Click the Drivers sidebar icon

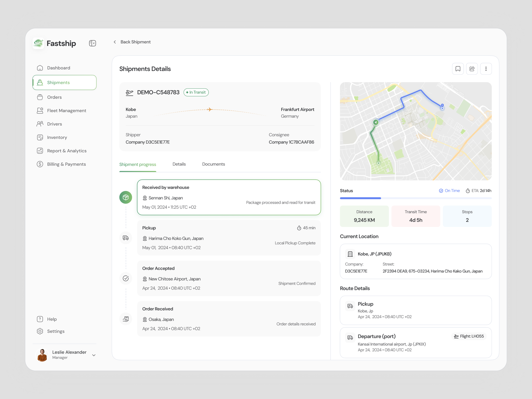pyautogui.click(x=40, y=124)
